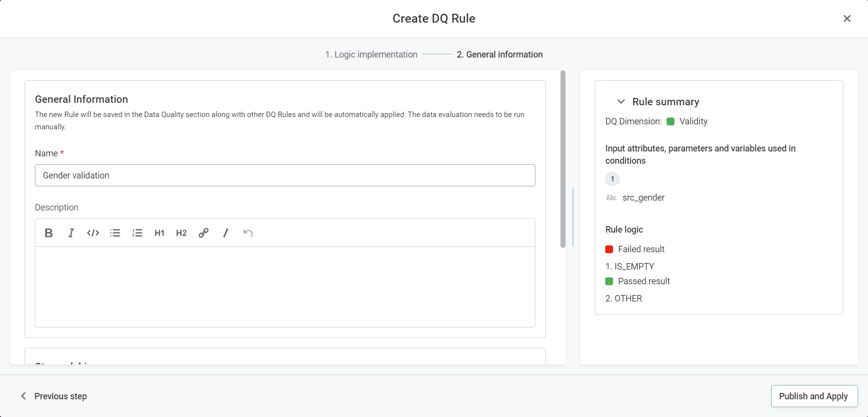This screenshot has width=868, height=417.
Task: Insert a hyperlink in description
Action: pyautogui.click(x=203, y=233)
